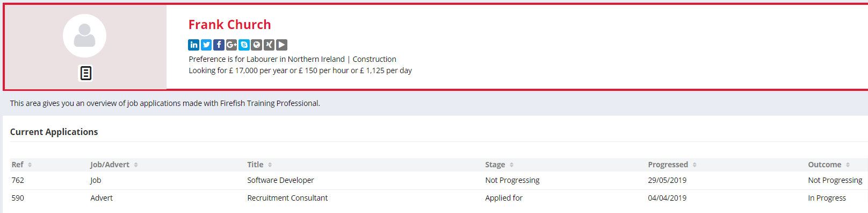Viewport: 868px width, 213px height.
Task: Launch the Skype contact icon
Action: [x=244, y=45]
